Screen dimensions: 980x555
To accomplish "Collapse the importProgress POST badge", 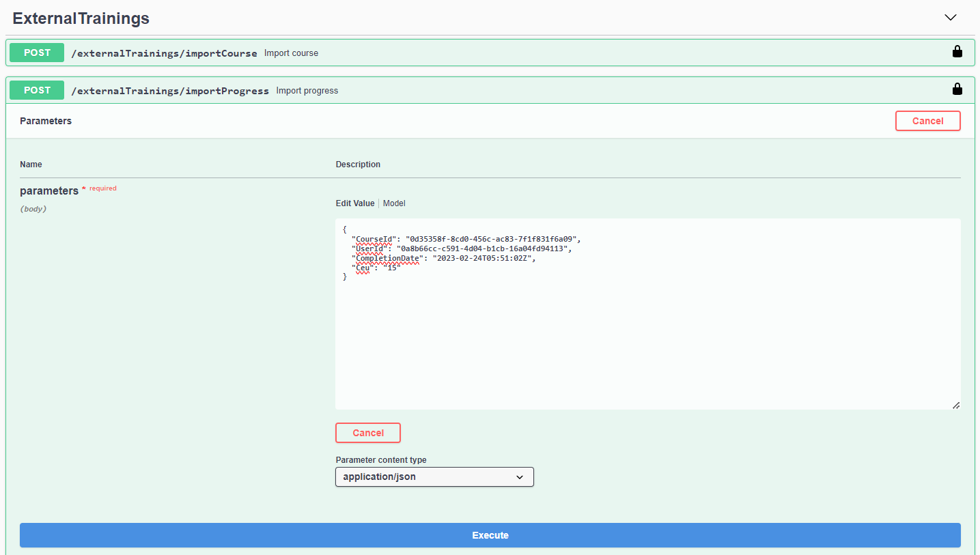I will (x=37, y=90).
